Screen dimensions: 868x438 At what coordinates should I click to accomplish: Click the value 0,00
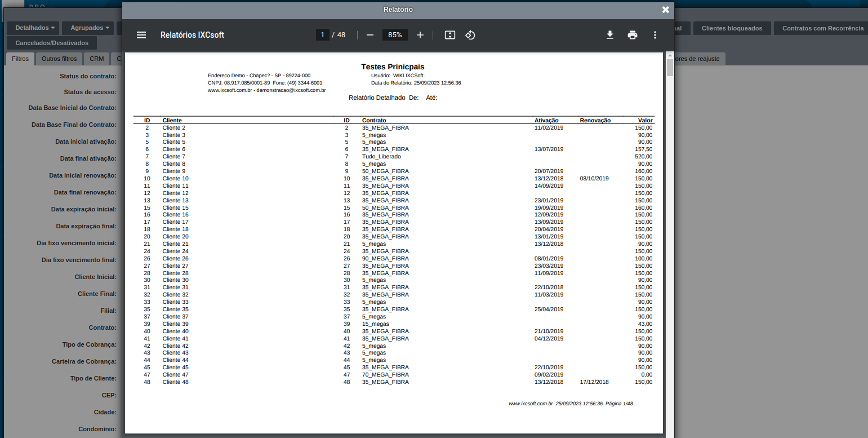pyautogui.click(x=647, y=375)
